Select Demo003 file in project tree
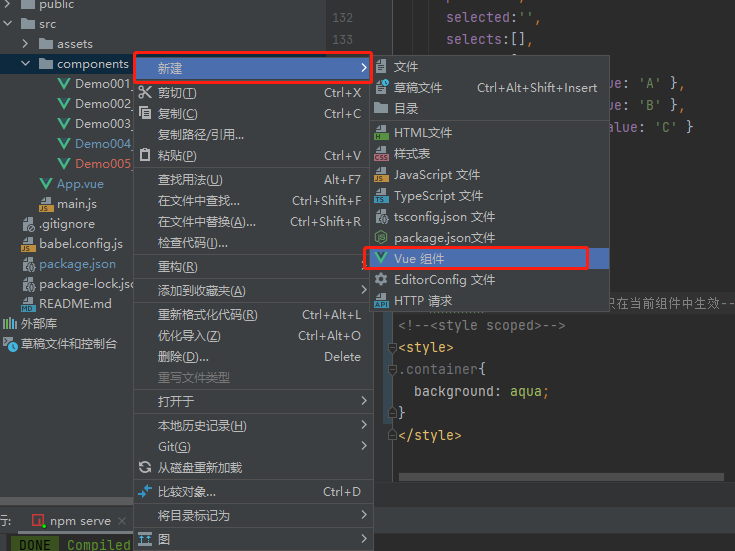 (x=103, y=123)
